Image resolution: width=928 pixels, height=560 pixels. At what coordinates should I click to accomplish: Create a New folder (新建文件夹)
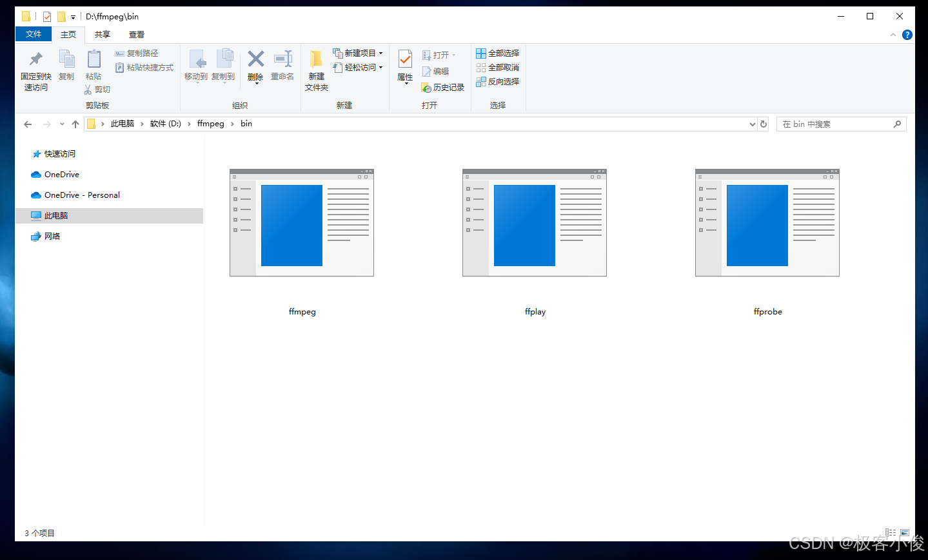coord(316,71)
